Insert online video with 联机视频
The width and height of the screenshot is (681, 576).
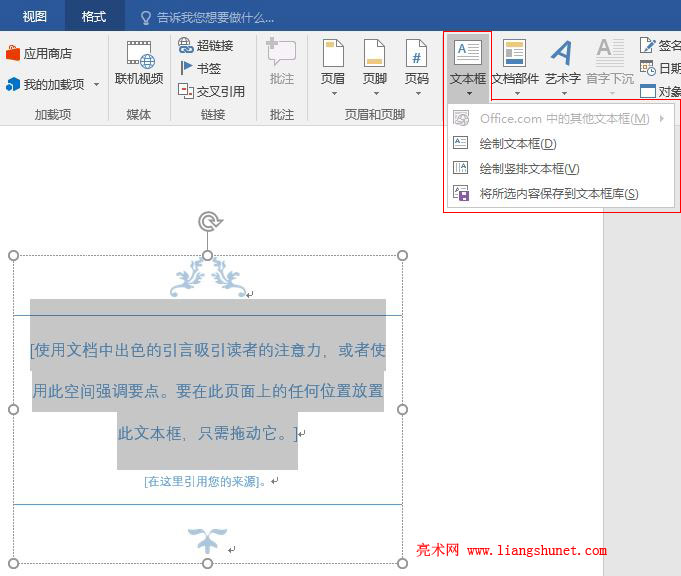click(139, 63)
